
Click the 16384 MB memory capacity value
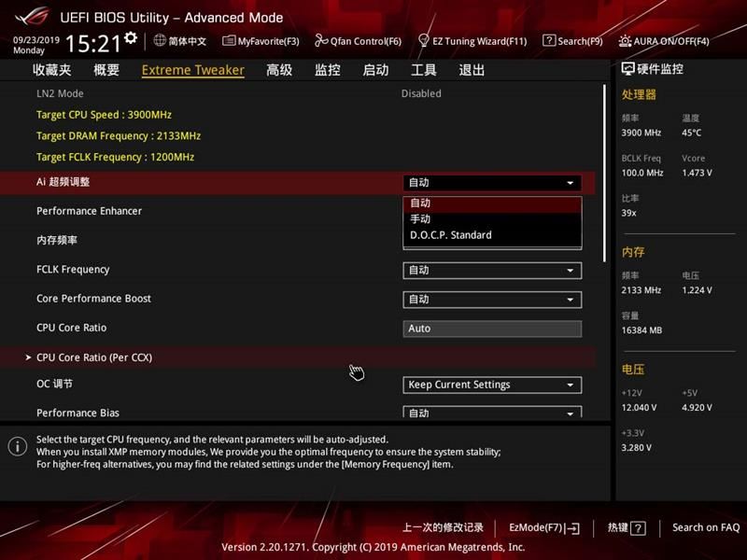(x=641, y=330)
